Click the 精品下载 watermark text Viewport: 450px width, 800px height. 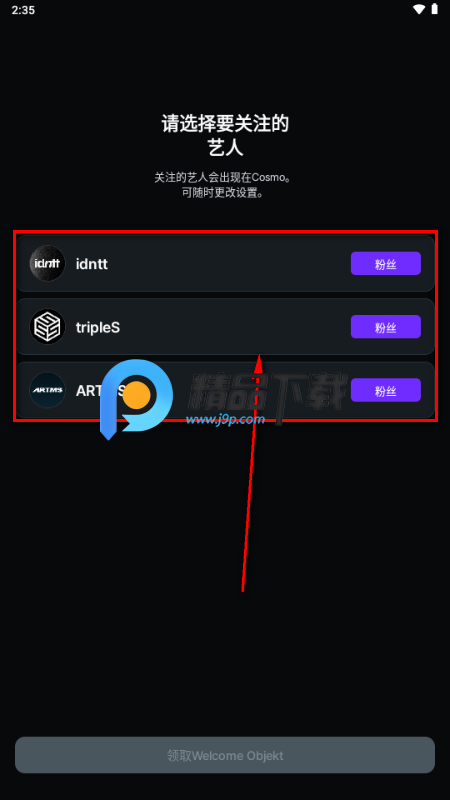[x=268, y=392]
